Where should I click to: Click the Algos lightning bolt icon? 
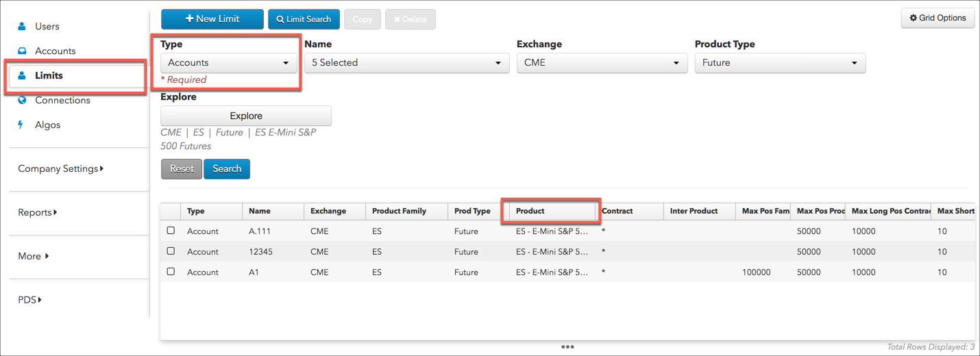(21, 125)
